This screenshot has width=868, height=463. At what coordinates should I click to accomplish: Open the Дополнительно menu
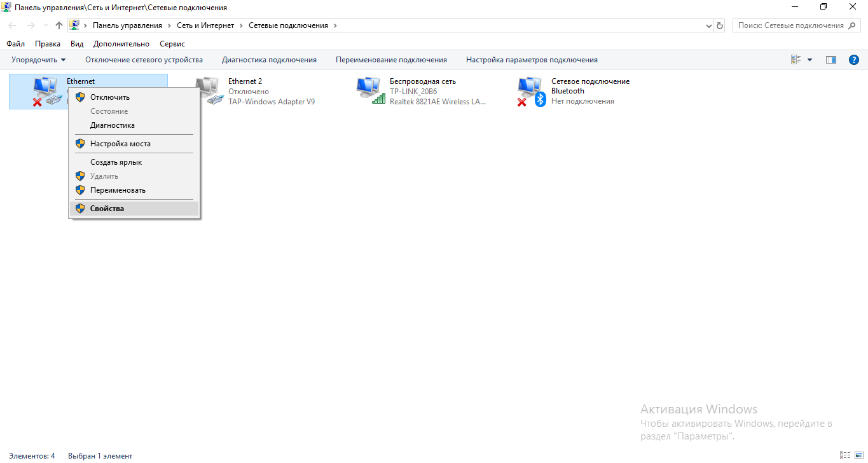(x=121, y=44)
